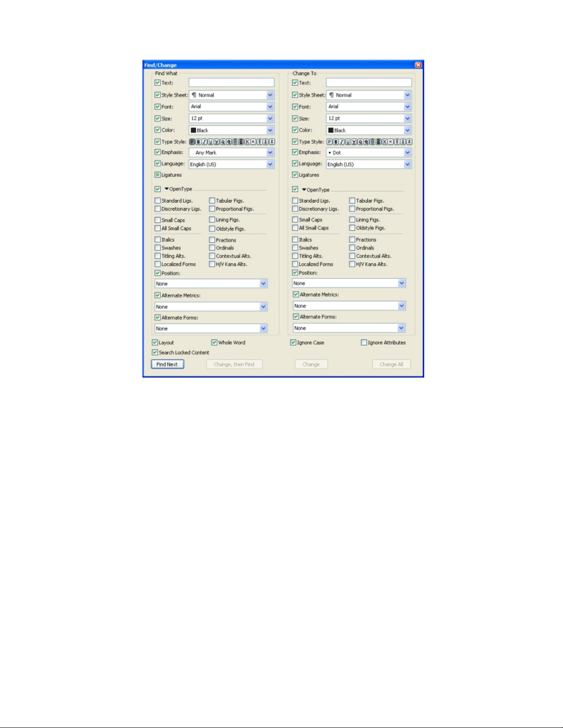Click the Change All button

click(391, 364)
